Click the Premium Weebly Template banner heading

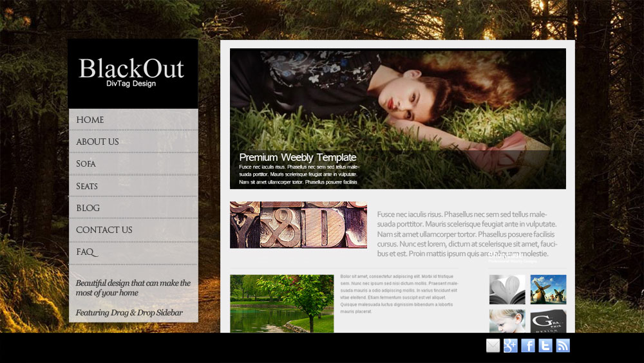pyautogui.click(x=298, y=157)
